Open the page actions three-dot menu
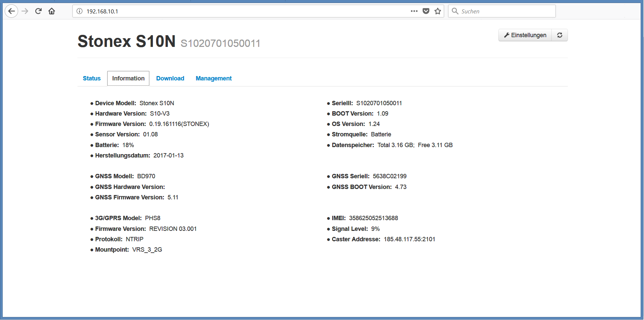 coord(414,11)
